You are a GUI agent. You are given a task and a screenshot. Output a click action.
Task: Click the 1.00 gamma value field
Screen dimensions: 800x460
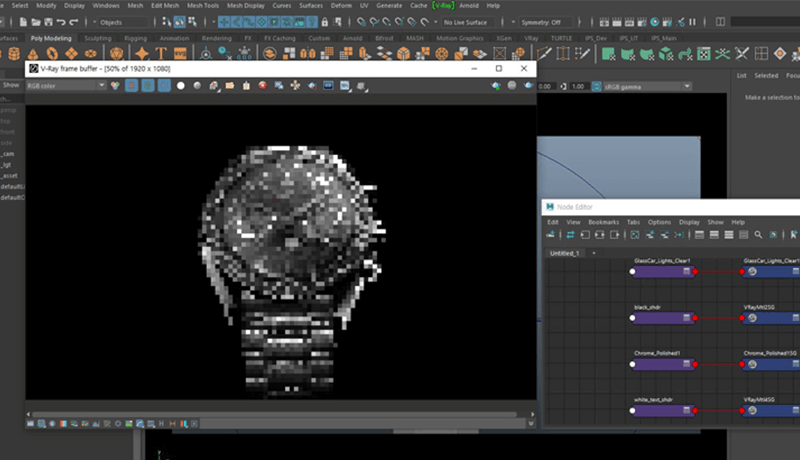(579, 86)
